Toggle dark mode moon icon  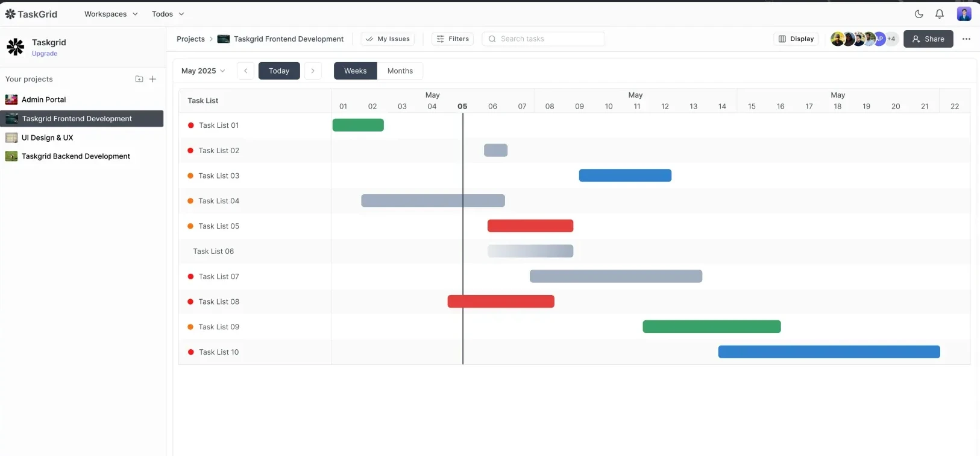[x=919, y=14]
